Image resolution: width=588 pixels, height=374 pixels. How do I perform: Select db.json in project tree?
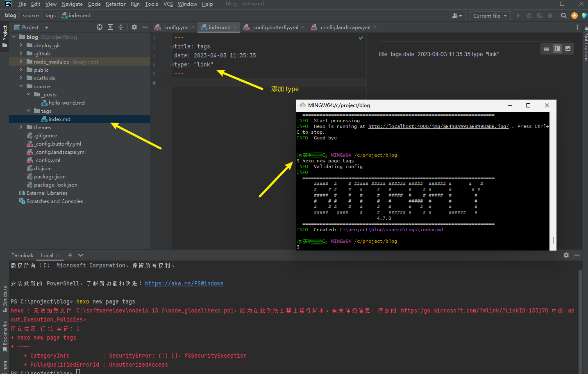pyautogui.click(x=43, y=168)
